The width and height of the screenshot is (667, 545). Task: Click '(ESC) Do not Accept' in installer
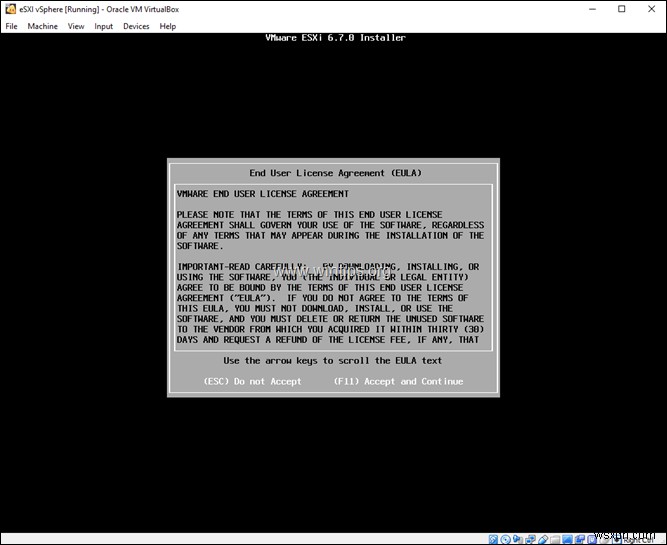252,381
